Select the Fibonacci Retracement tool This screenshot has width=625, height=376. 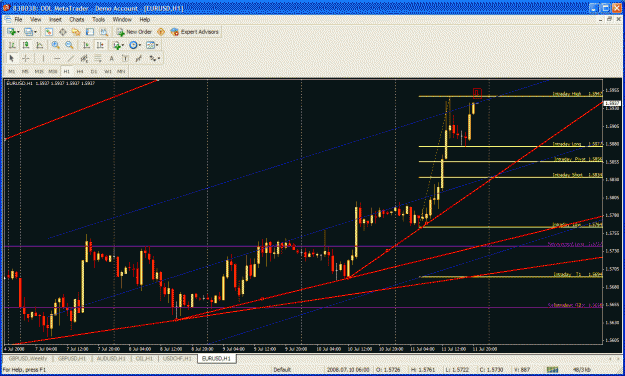tap(98, 58)
